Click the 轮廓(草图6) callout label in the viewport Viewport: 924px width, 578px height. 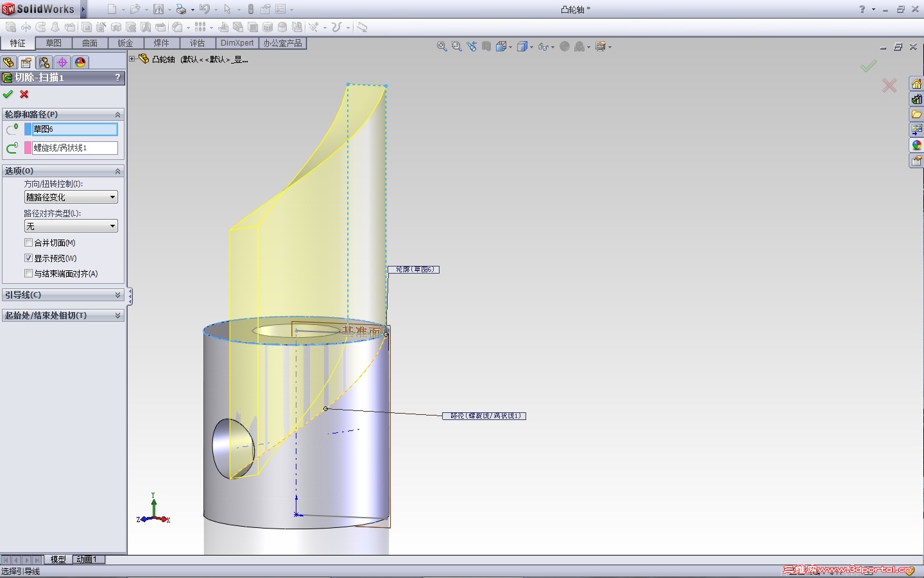point(414,270)
